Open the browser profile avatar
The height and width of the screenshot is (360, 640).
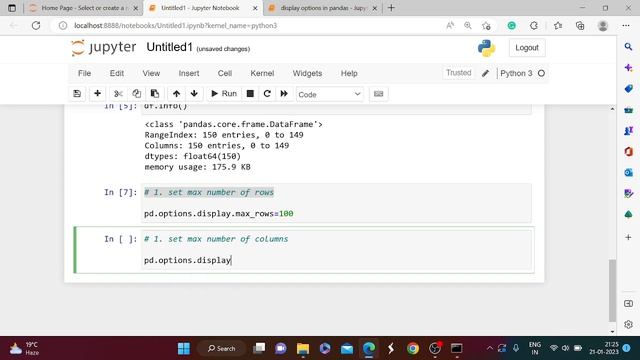(603, 25)
